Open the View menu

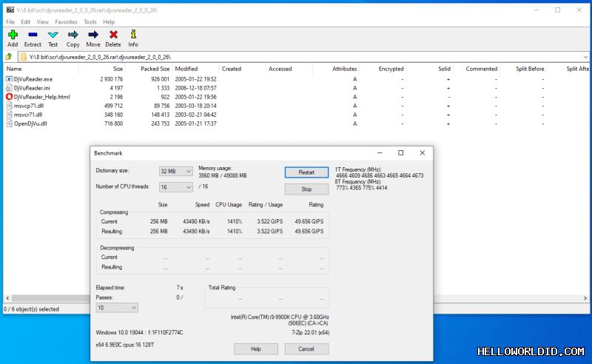point(43,22)
